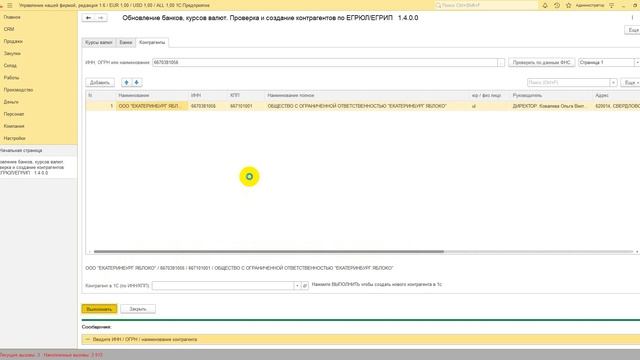Select the ИНН cell 6670381056

(208, 106)
